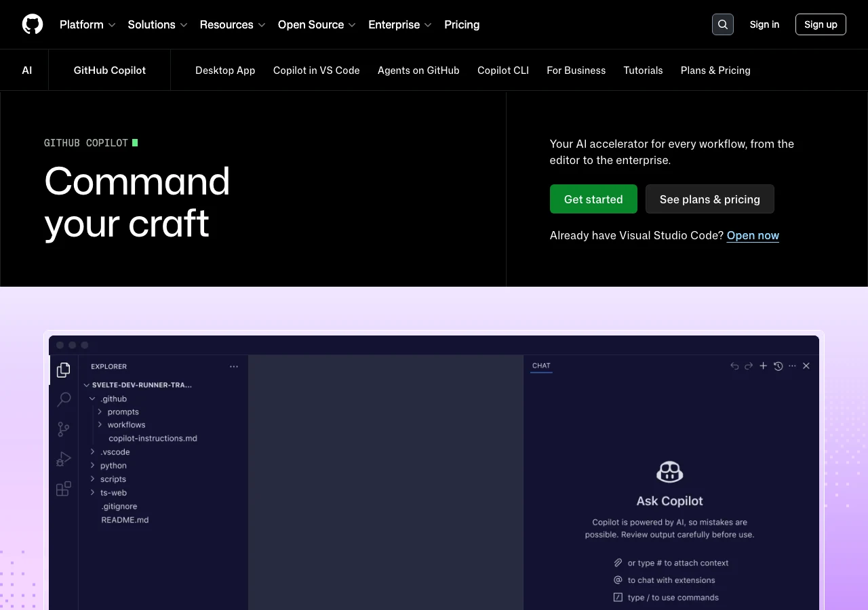Select the Search magnifier icon in editor sidebar
Screen dimensions: 868x610
pyautogui.click(x=64, y=399)
